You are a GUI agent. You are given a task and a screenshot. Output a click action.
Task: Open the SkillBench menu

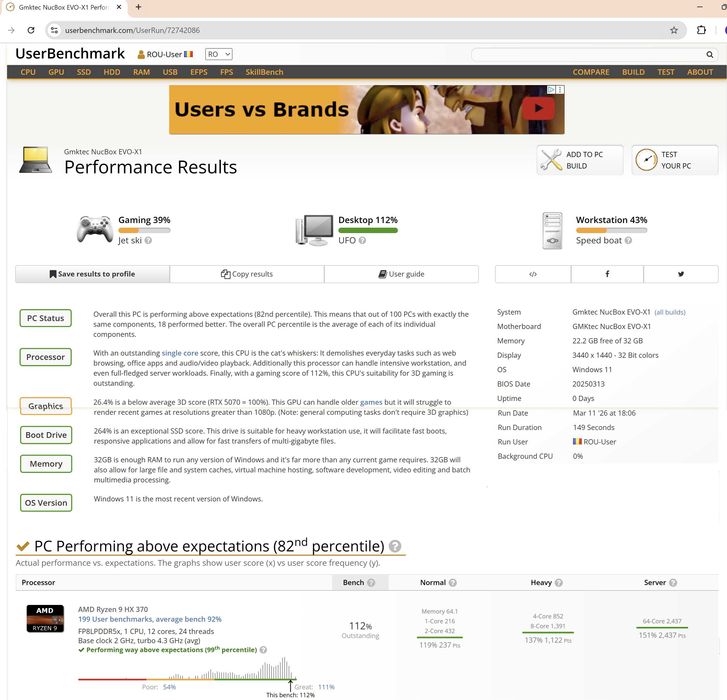[264, 72]
